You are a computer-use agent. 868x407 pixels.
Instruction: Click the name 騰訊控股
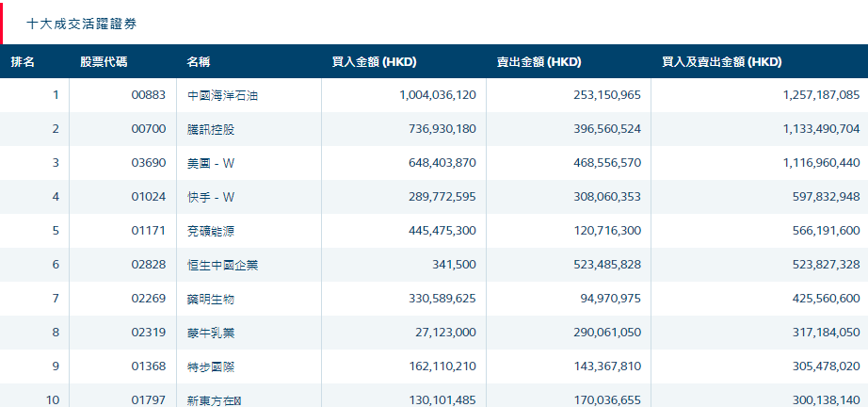pyautogui.click(x=211, y=129)
